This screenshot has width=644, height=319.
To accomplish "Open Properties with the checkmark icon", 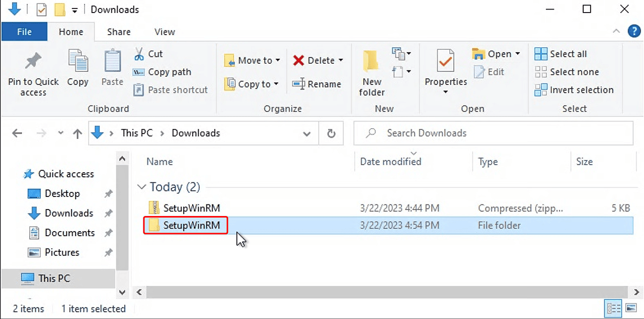I will click(445, 61).
